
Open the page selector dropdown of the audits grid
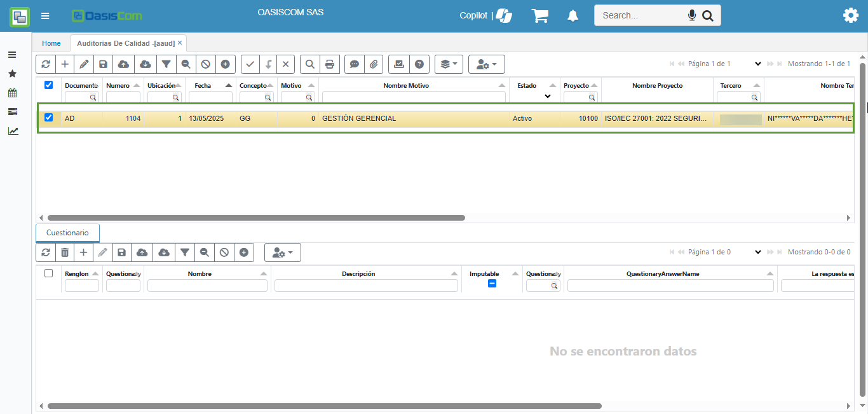[757, 64]
